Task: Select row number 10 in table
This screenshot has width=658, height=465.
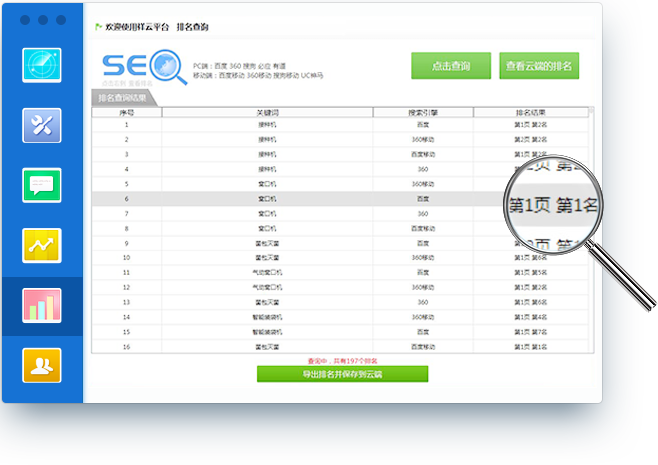Action: point(340,258)
